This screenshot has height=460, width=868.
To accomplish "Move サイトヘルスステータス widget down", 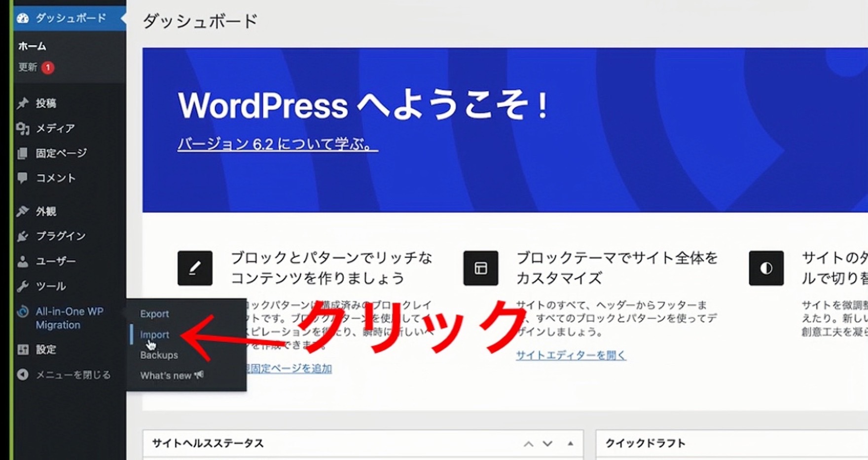I will [x=547, y=444].
